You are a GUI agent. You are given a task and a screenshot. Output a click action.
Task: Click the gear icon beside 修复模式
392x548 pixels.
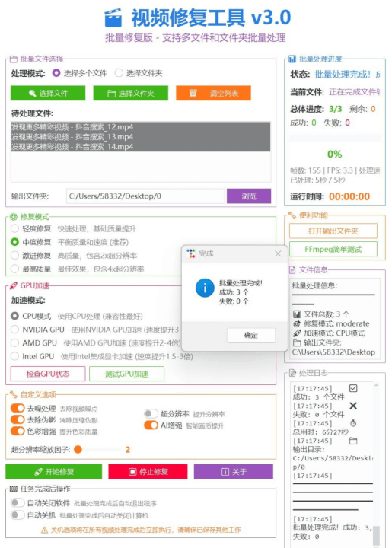click(x=14, y=217)
